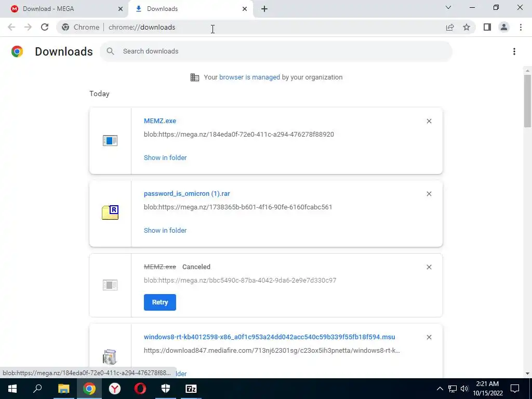Open password_is_omicron (1).rar file link

[x=187, y=194]
